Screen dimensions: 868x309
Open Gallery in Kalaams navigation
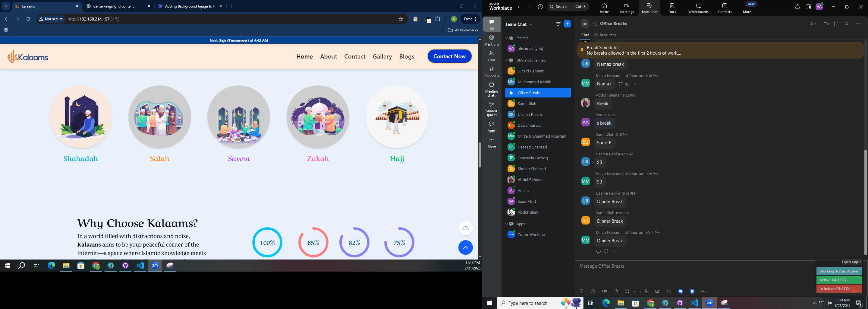point(382,56)
